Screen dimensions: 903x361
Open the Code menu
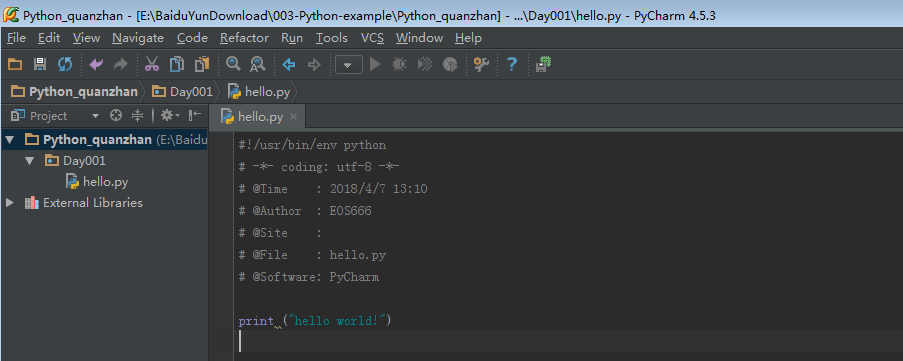click(192, 38)
